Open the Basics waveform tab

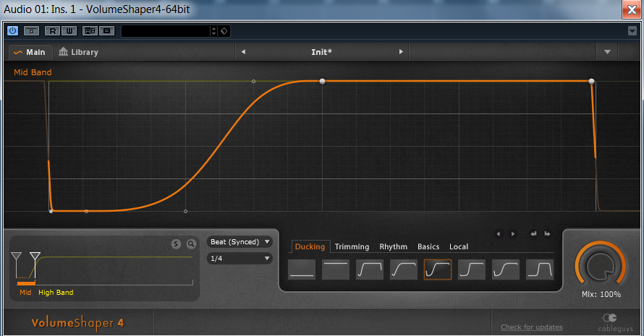tap(428, 246)
